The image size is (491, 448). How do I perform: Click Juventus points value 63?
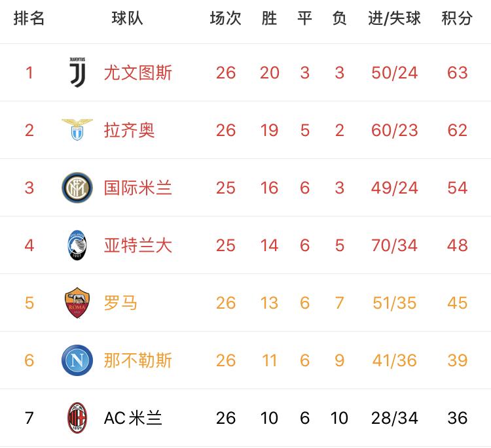(457, 73)
